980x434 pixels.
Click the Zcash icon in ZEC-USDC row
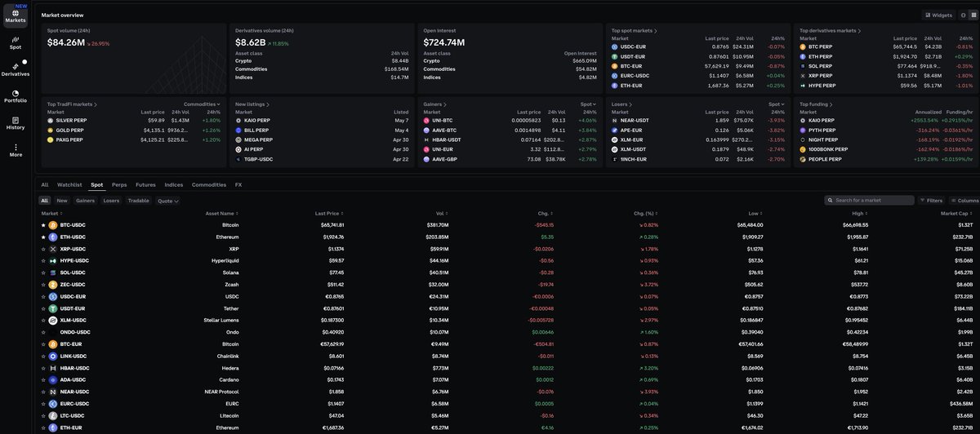(x=53, y=284)
